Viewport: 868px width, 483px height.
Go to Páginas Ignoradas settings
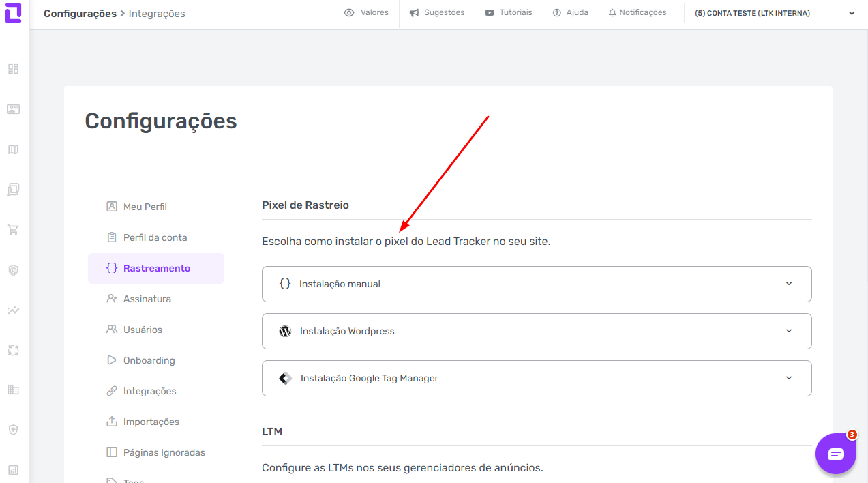coord(156,452)
